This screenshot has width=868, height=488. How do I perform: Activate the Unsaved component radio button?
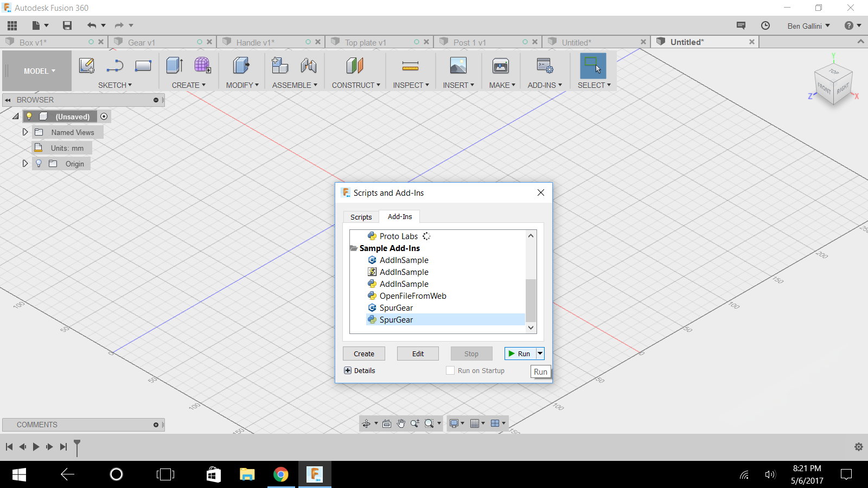pos(104,116)
